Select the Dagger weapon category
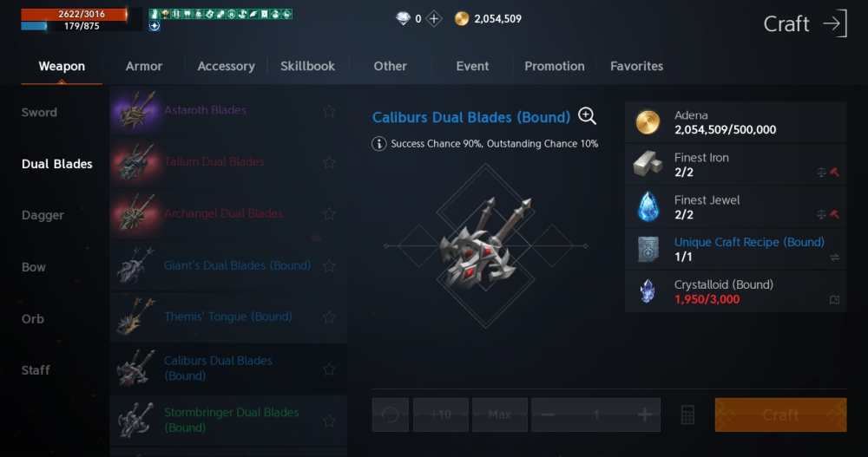Screen dimensions: 868x457 [43, 215]
